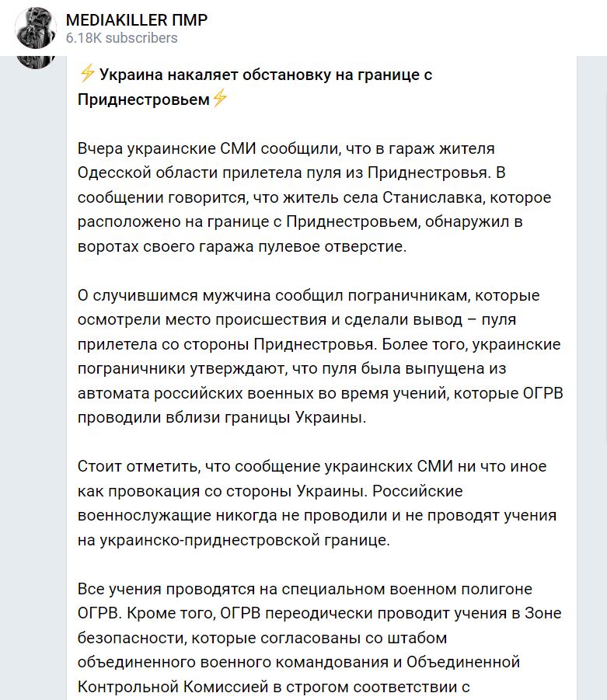
Task: Click the paragraph starting Вчера украинские СМИ
Action: pos(315,197)
